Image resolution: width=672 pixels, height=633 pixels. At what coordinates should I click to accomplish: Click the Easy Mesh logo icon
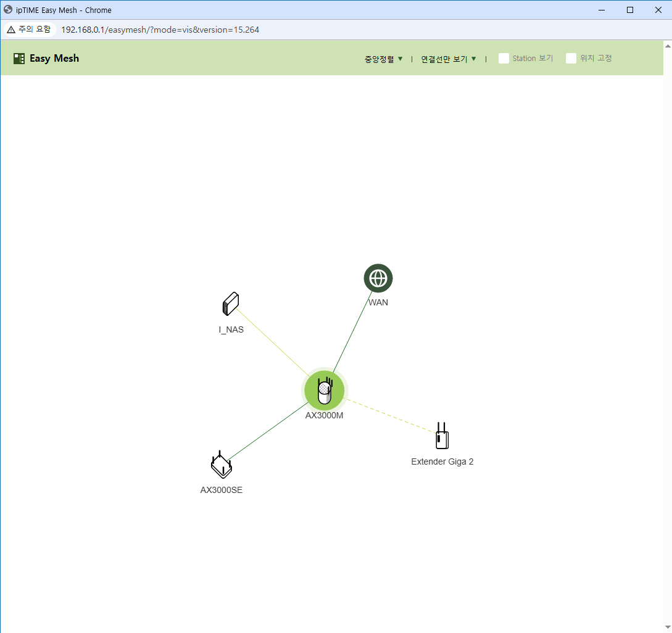pos(19,59)
